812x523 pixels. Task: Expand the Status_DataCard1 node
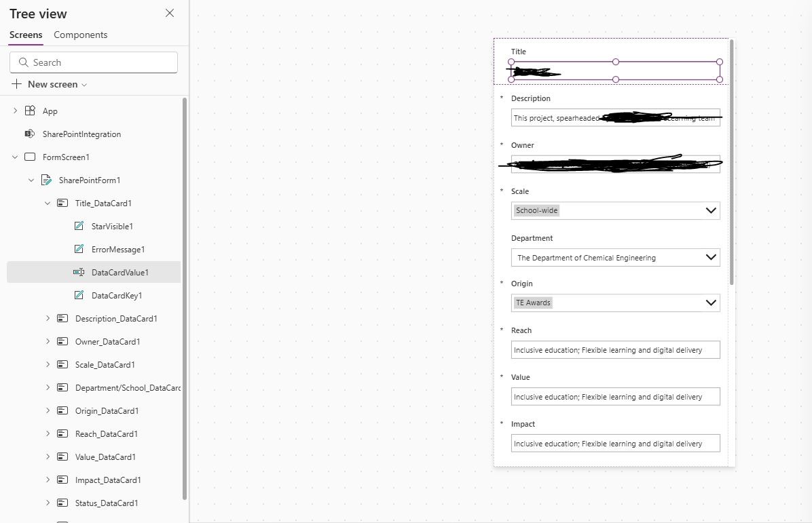[x=48, y=503]
